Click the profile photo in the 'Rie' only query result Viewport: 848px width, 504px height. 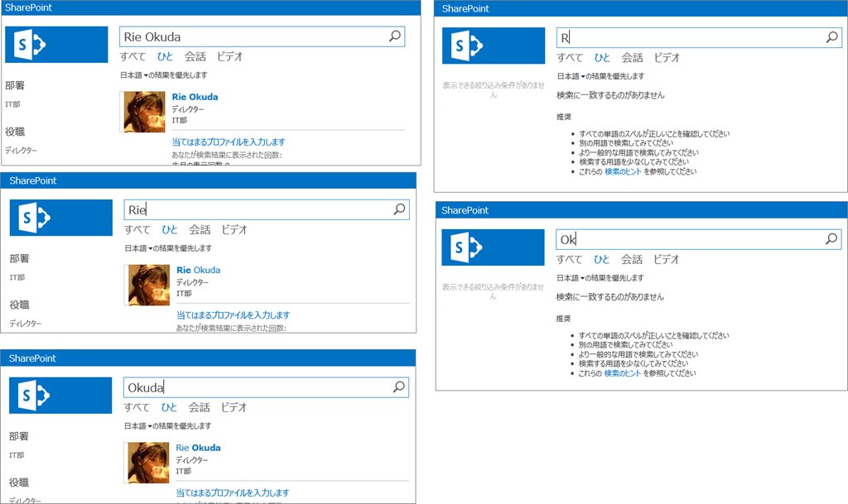(149, 285)
